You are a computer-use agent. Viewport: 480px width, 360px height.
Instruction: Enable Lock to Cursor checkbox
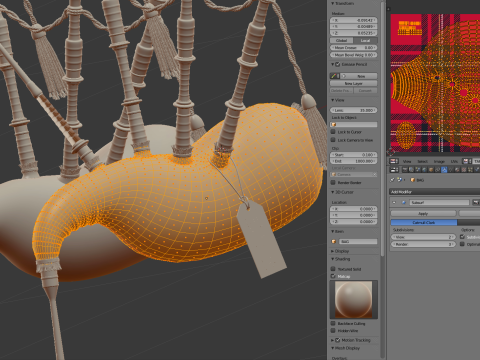[x=333, y=132]
